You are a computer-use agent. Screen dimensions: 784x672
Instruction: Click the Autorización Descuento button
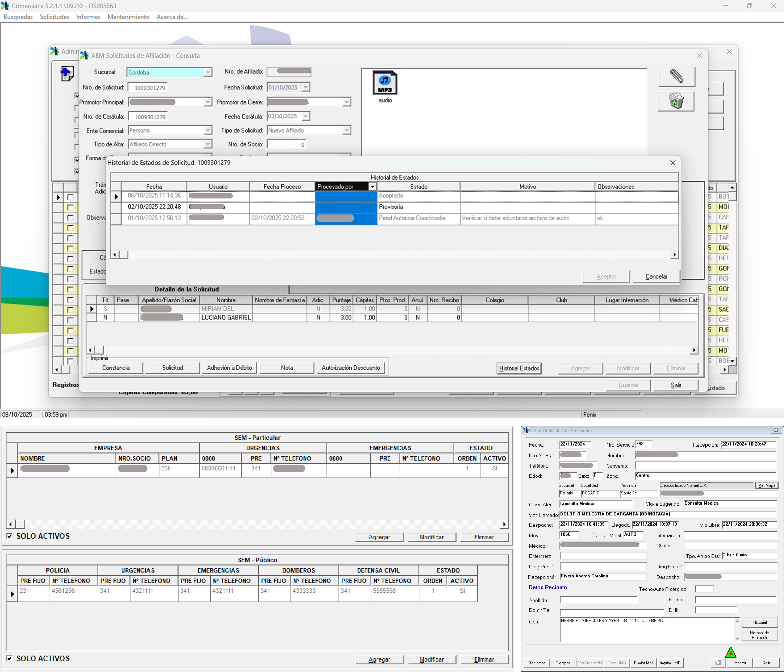point(351,368)
